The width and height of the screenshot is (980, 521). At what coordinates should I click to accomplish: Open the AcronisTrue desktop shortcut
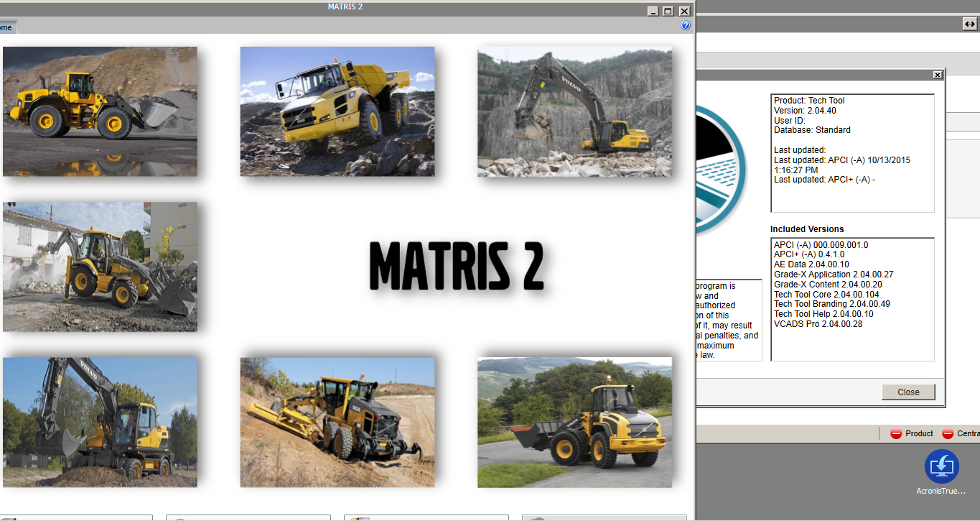pos(941,472)
